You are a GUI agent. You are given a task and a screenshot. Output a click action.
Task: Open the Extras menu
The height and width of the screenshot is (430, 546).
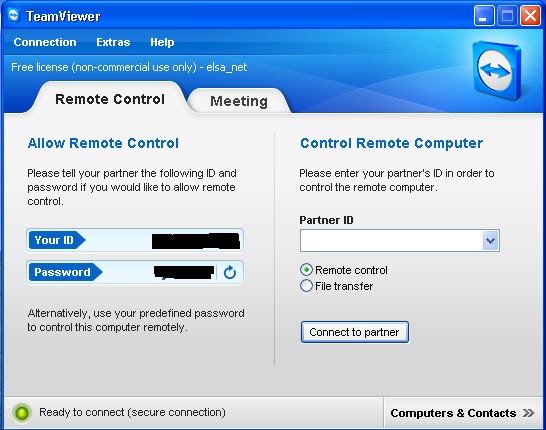(x=113, y=42)
